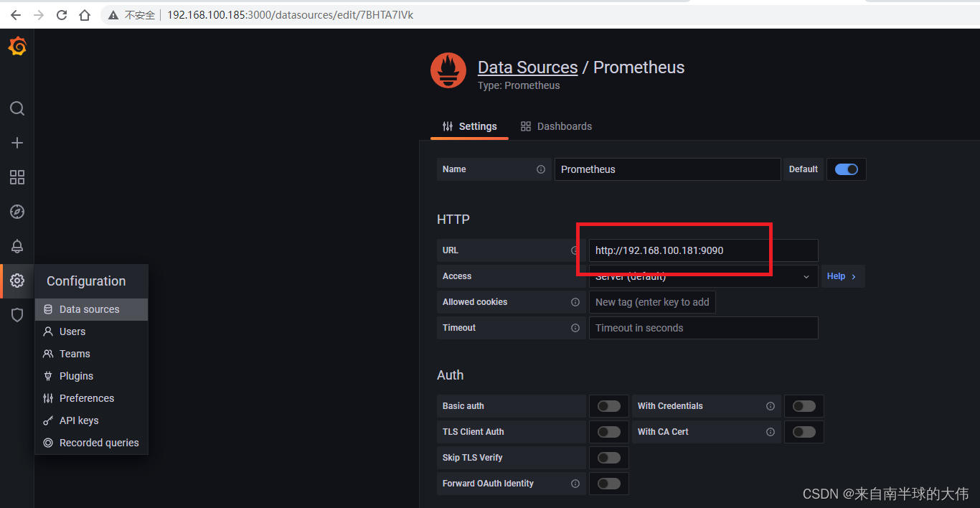Click the info icon beside With CA Cert
The image size is (980, 508).
(771, 432)
